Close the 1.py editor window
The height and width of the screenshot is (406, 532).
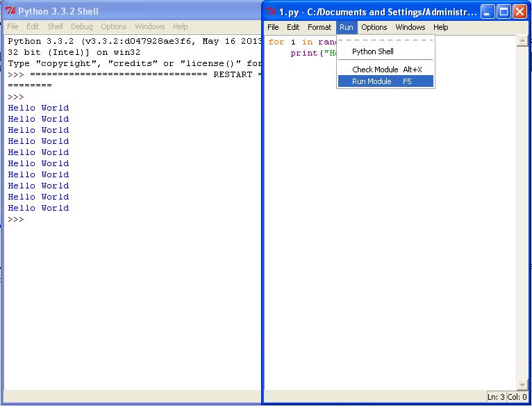[519, 12]
